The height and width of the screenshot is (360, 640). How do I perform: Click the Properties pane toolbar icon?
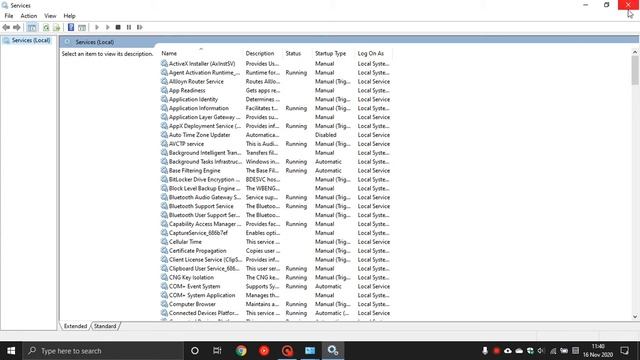coord(82,27)
